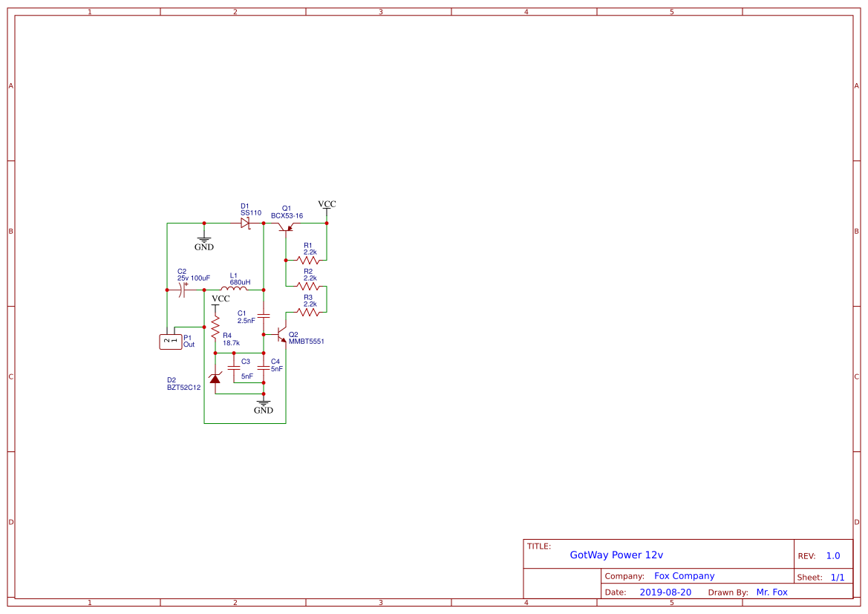The height and width of the screenshot is (614, 868).
Task: Click the sheet number 1/1
Action: coord(838,578)
